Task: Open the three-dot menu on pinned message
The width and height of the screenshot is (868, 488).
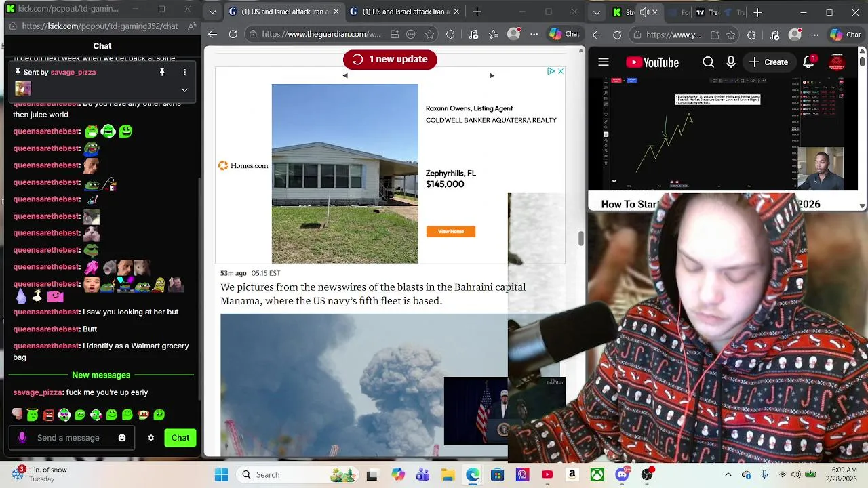Action: coord(184,72)
